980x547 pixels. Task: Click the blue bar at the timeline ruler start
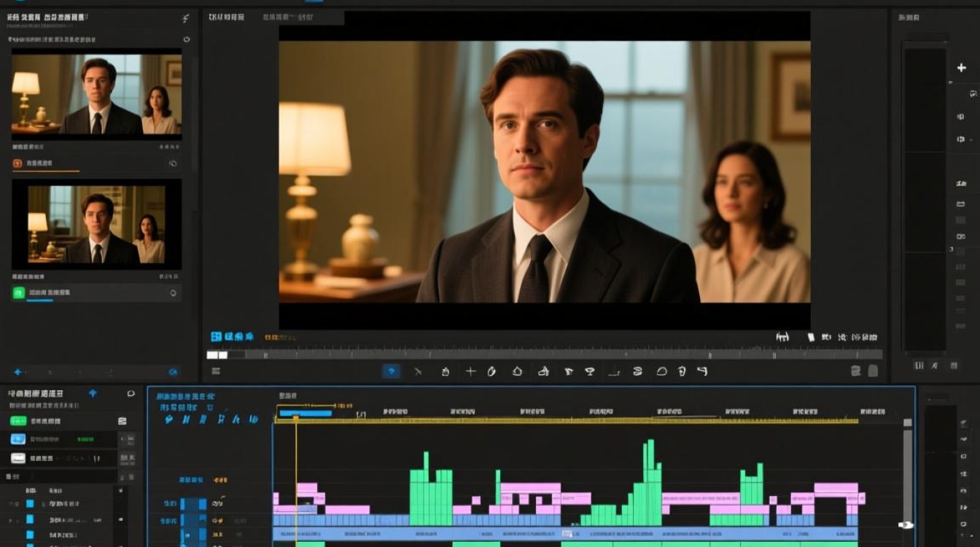point(306,413)
